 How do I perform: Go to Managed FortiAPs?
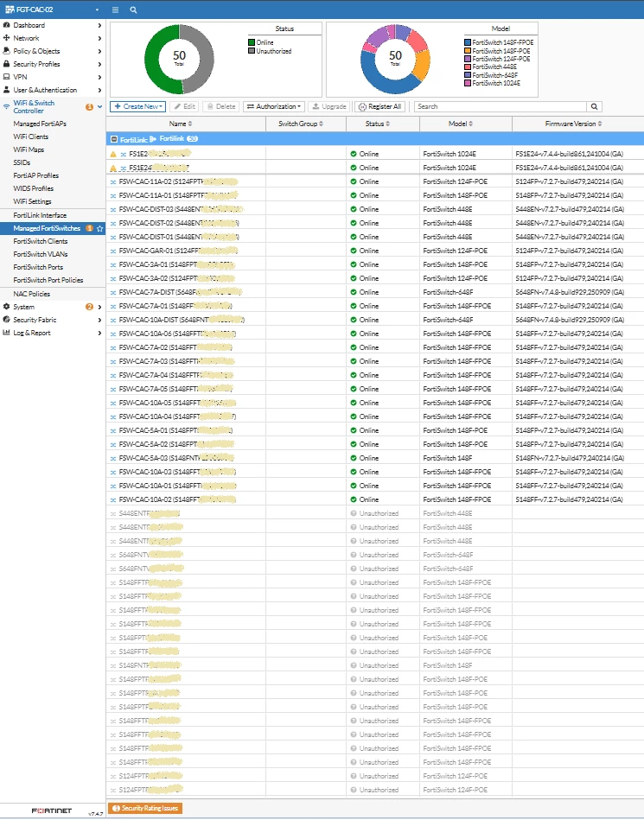pyautogui.click(x=40, y=124)
